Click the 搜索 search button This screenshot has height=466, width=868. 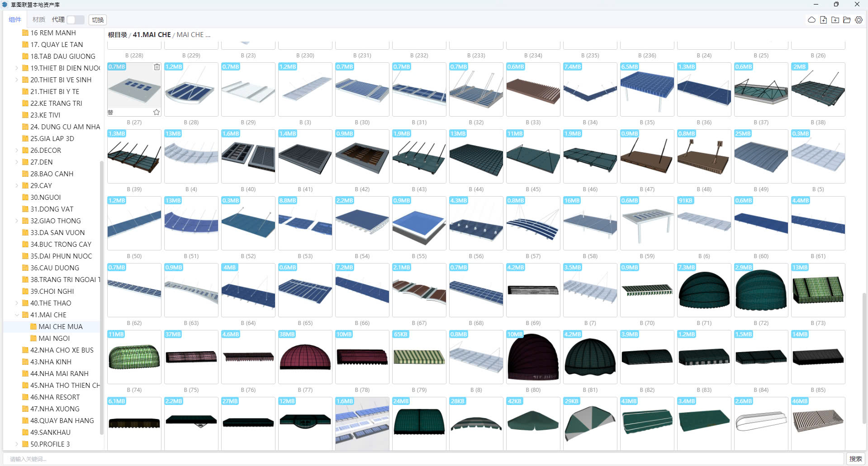click(x=855, y=459)
